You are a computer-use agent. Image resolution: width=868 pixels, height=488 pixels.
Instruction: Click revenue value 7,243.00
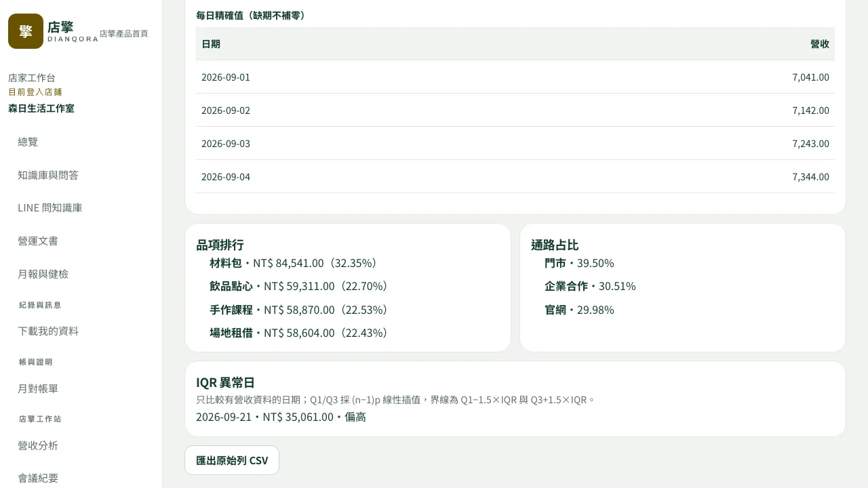[x=810, y=144]
